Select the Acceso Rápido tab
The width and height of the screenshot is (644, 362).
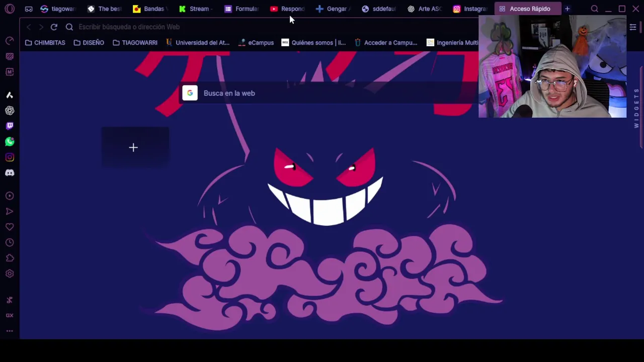click(x=527, y=9)
